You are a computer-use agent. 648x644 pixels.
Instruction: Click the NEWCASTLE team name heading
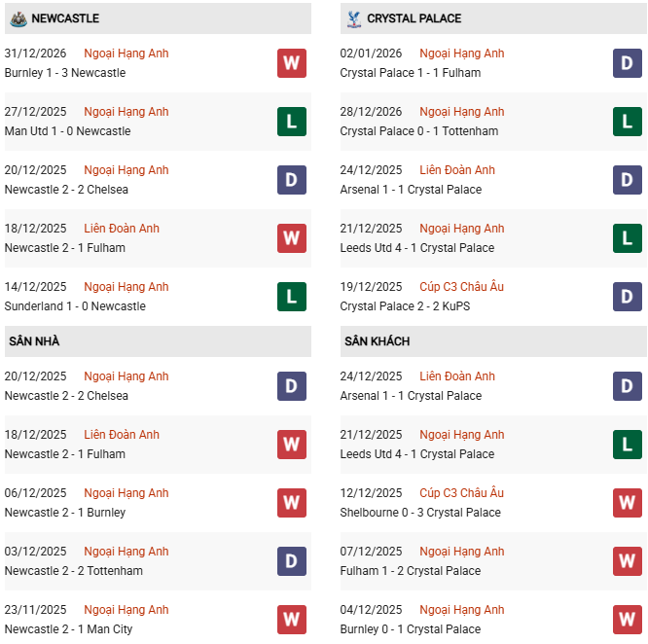pos(65,18)
